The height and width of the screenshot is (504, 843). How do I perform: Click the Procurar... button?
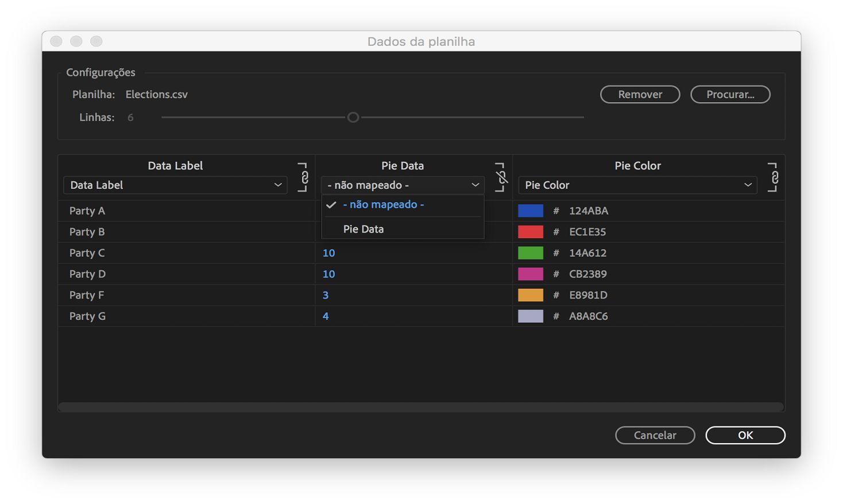730,94
